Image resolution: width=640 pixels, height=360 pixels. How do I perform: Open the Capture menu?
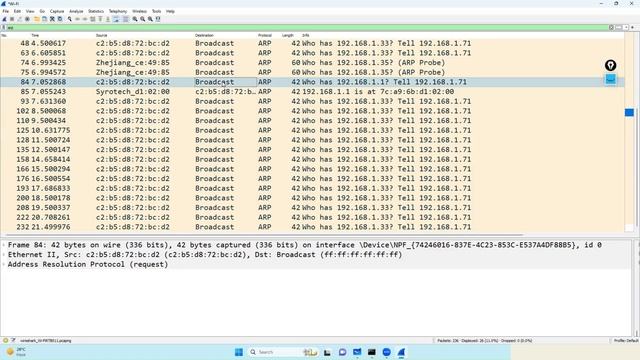tap(57, 11)
